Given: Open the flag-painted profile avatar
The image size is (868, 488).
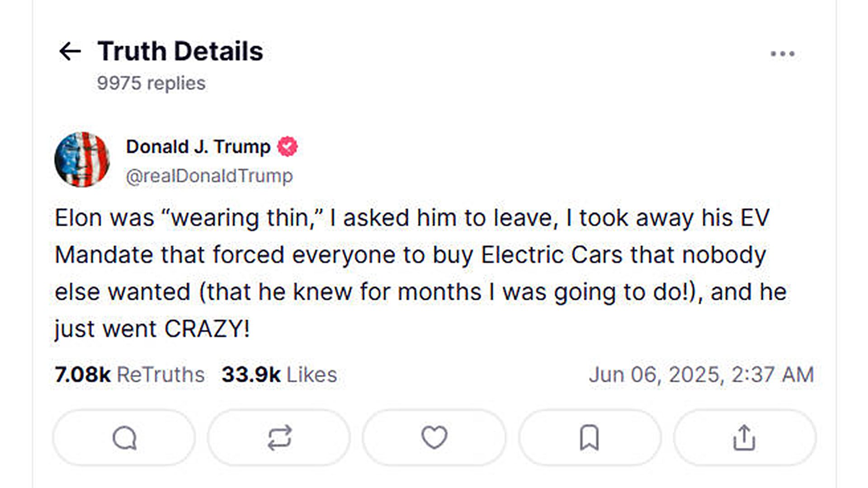Looking at the screenshot, I should pyautogui.click(x=82, y=160).
